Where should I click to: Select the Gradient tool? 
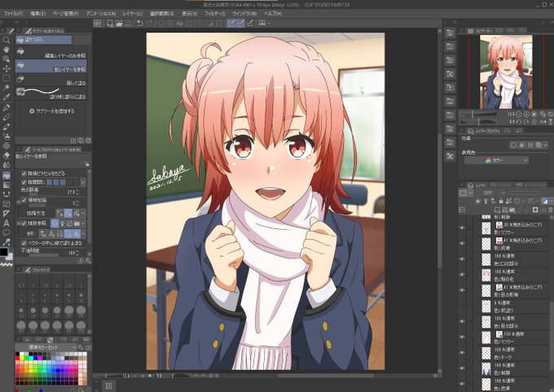click(7, 185)
